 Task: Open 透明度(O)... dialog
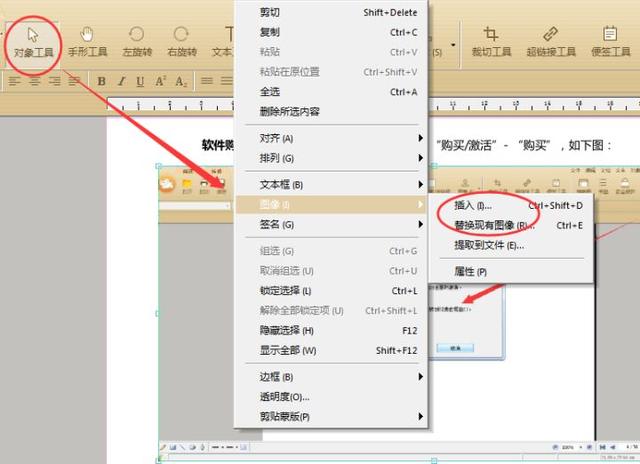tap(331, 397)
